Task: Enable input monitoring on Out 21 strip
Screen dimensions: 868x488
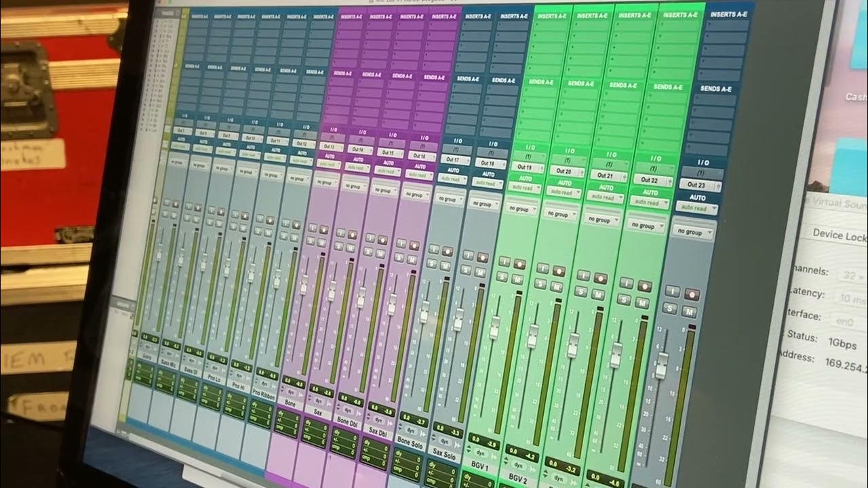Action: tap(583, 275)
